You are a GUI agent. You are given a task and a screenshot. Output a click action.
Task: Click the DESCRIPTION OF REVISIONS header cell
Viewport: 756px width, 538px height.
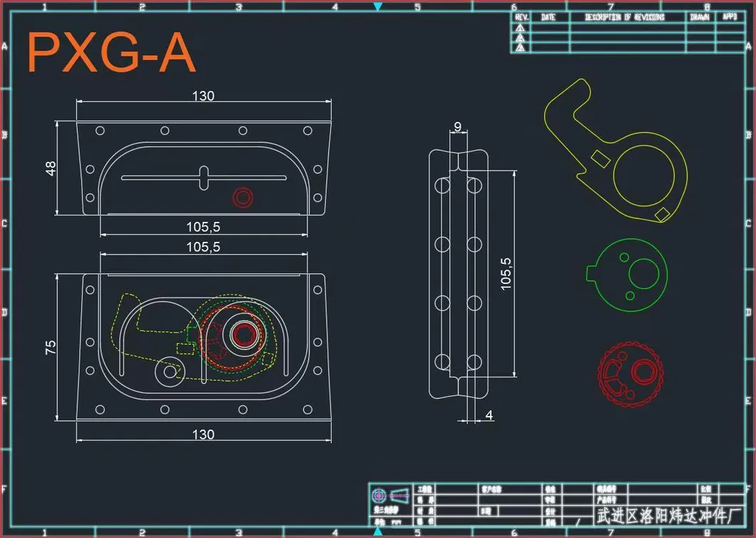625,17
